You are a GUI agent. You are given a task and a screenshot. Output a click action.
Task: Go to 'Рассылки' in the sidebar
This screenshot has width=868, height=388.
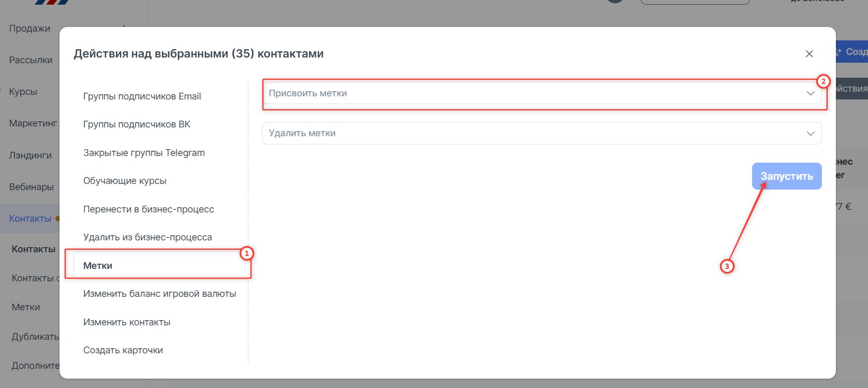click(x=31, y=60)
